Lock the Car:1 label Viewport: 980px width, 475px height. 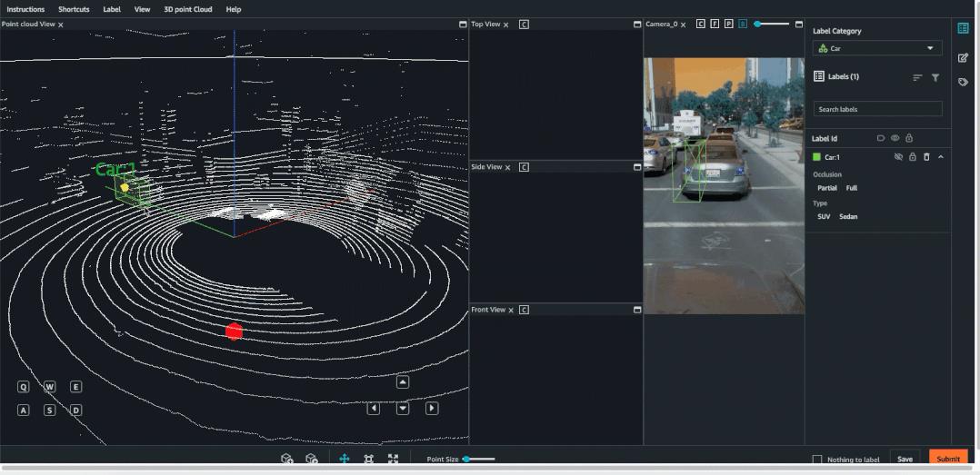pyautogui.click(x=913, y=157)
